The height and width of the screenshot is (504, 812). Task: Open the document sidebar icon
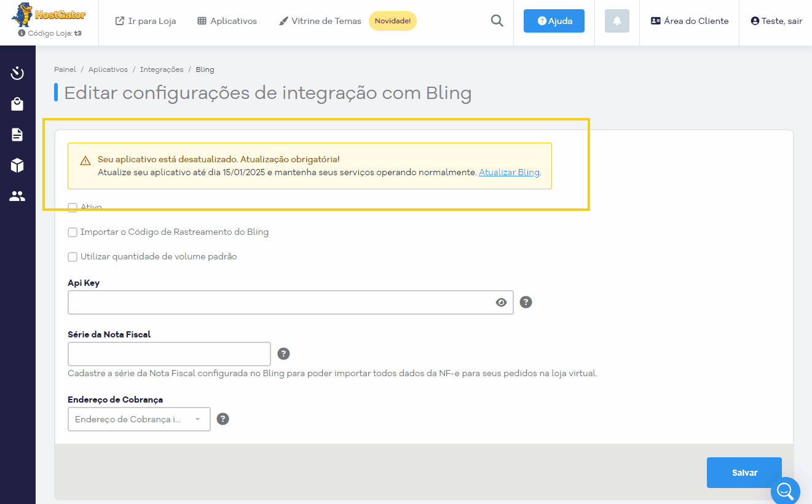(17, 135)
